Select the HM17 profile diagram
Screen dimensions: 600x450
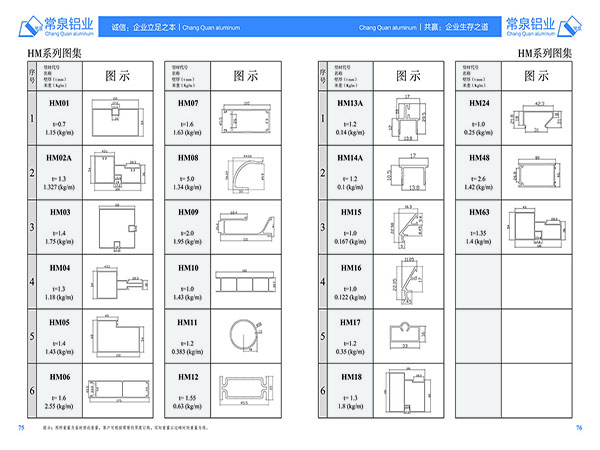coord(408,336)
